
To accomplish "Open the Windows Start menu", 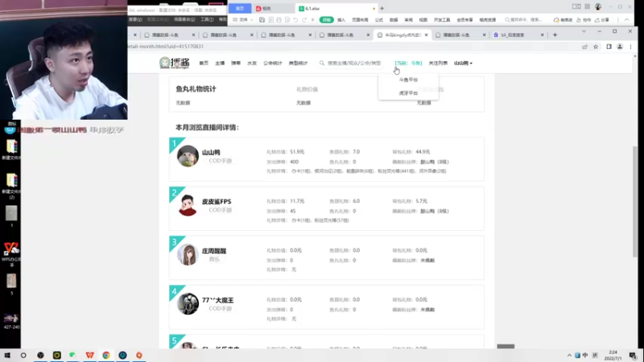I will [x=7, y=355].
